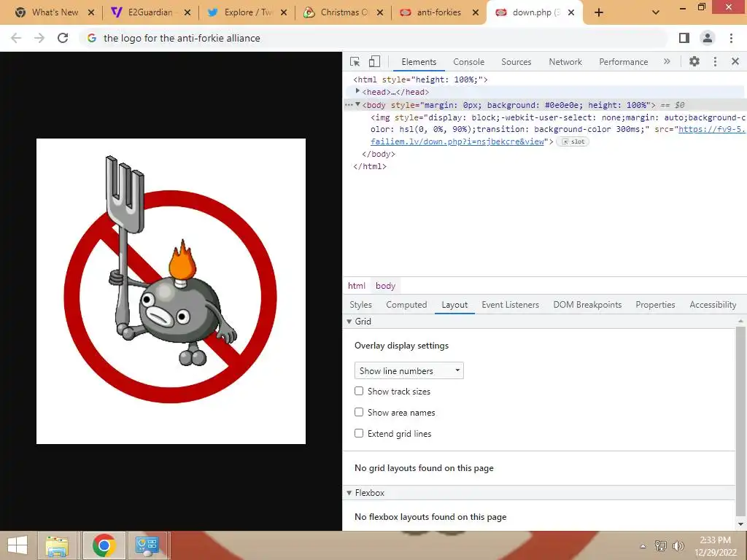Open the Sources panel tab
Viewport: 747px width, 560px height.
(x=516, y=62)
